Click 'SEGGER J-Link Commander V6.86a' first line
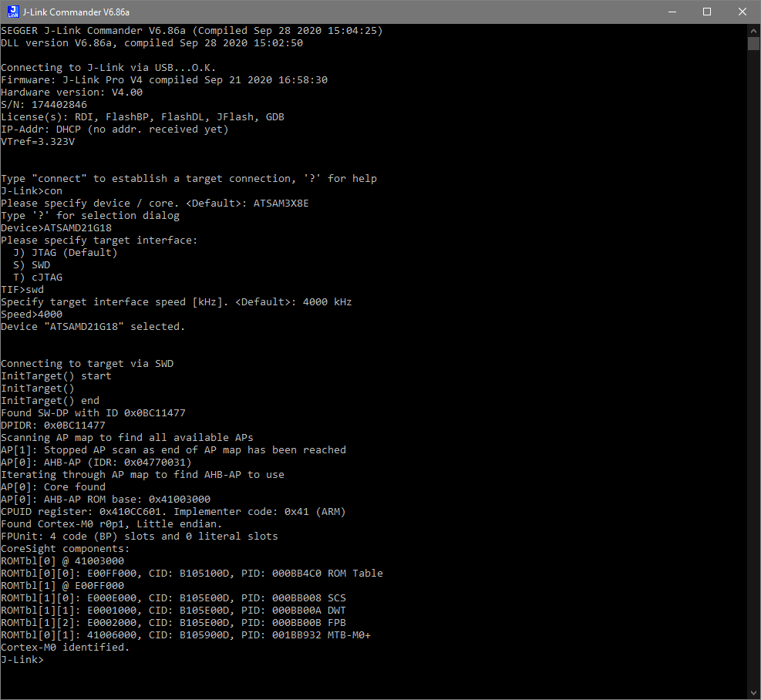761x700 pixels. [x=192, y=31]
